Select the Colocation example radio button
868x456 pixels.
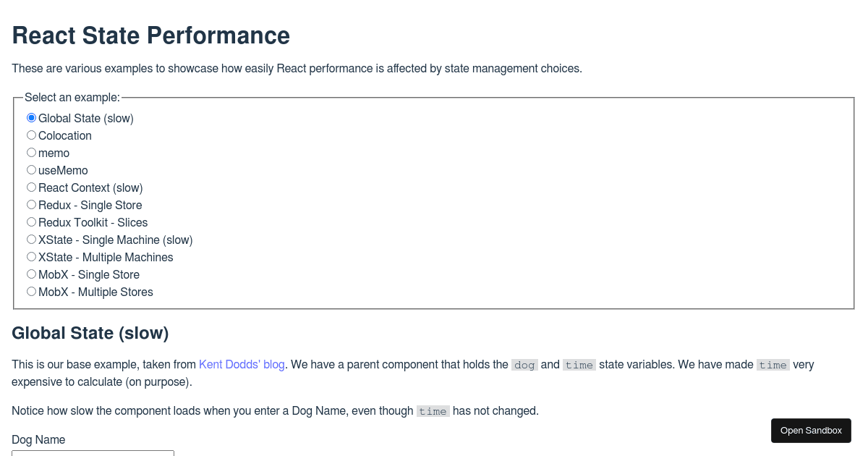31,135
